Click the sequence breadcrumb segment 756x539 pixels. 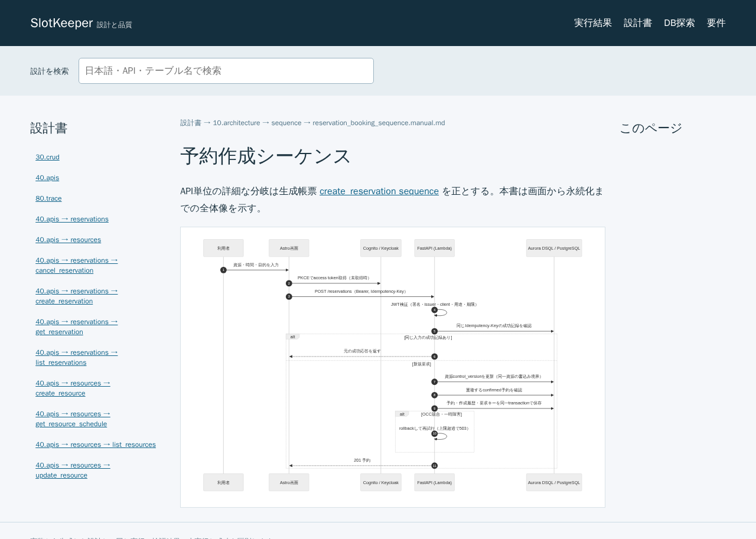tap(286, 123)
